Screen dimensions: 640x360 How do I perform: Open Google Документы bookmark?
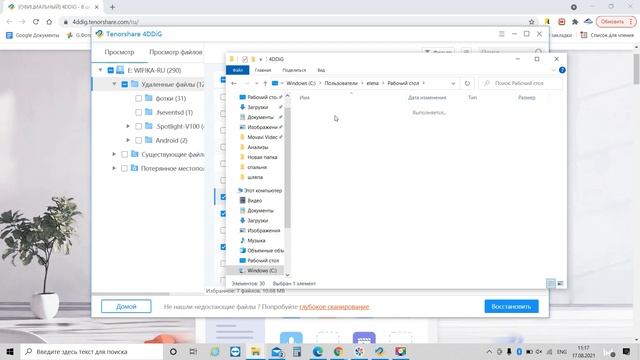click(33, 36)
